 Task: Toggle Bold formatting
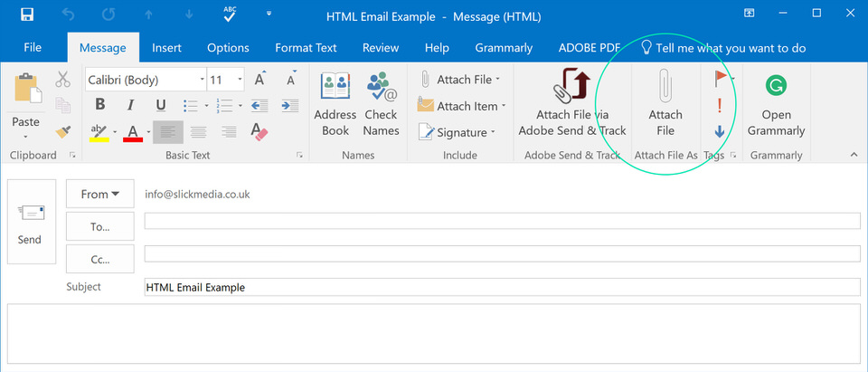coord(99,106)
